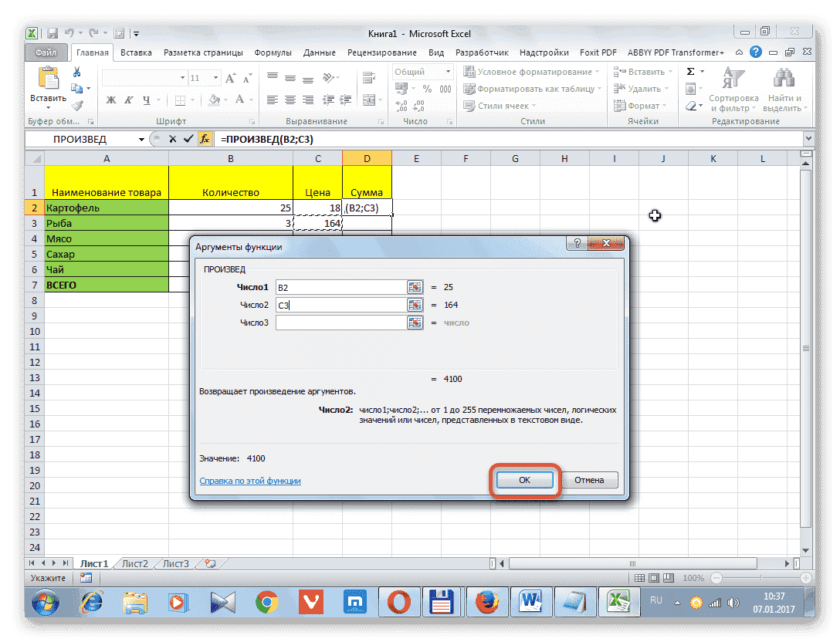This screenshot has height=642, width=840.
Task: Switch to the Лист2 sheet tab
Action: click(134, 563)
